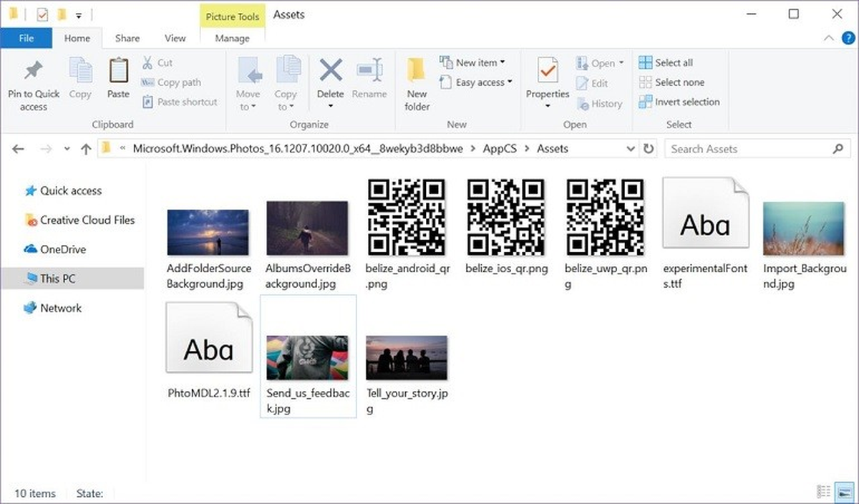Click the Copy to button
The image size is (859, 504).
(286, 84)
